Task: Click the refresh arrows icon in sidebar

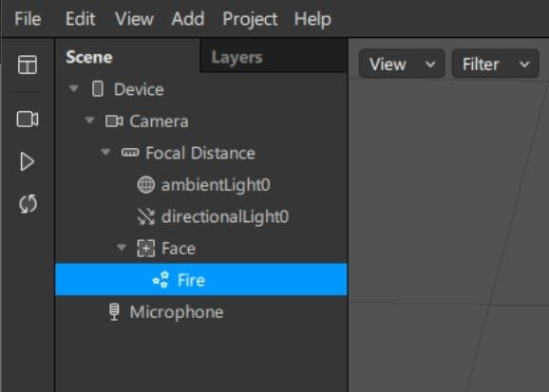Action: point(28,204)
